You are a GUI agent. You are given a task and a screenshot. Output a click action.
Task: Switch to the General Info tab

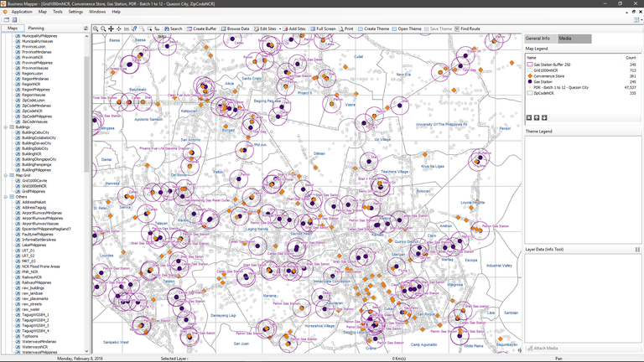click(x=541, y=39)
